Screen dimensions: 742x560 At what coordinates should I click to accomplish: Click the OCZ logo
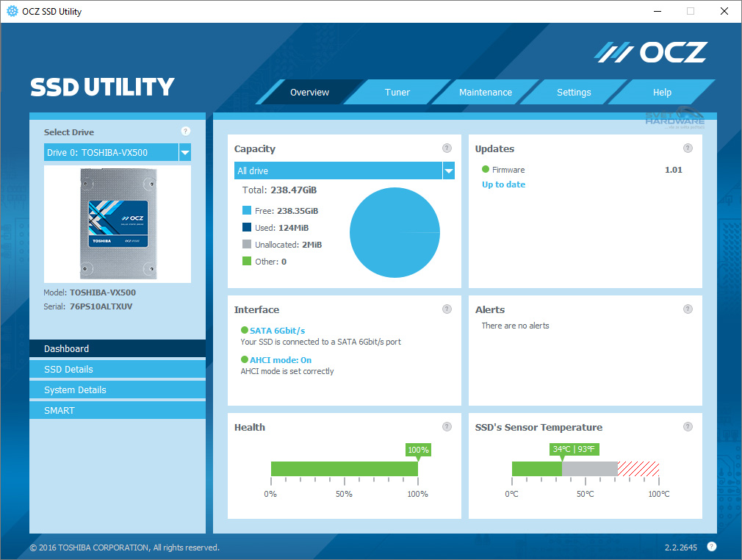click(651, 51)
